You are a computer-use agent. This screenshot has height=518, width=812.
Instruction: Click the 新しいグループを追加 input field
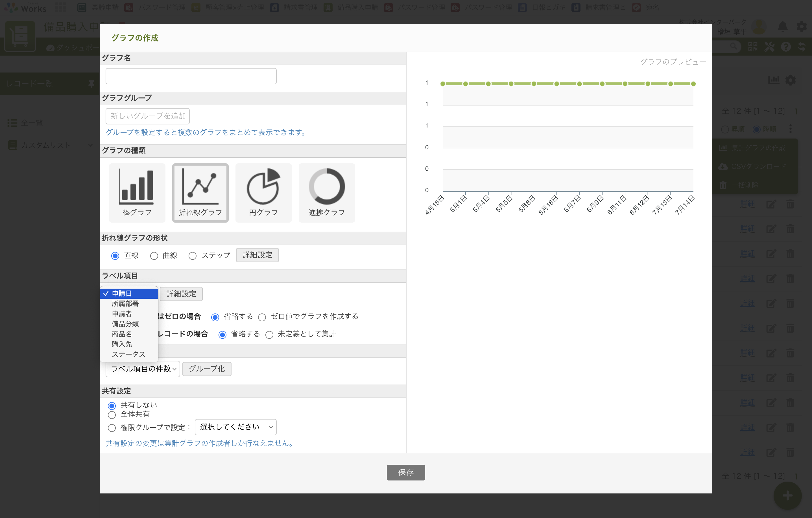[147, 116]
